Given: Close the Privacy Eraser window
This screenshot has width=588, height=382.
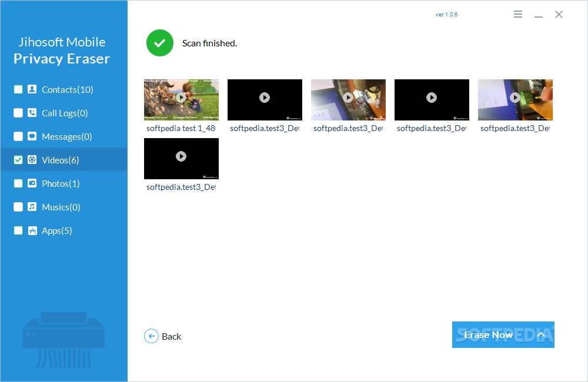Looking at the screenshot, I should tap(559, 14).
